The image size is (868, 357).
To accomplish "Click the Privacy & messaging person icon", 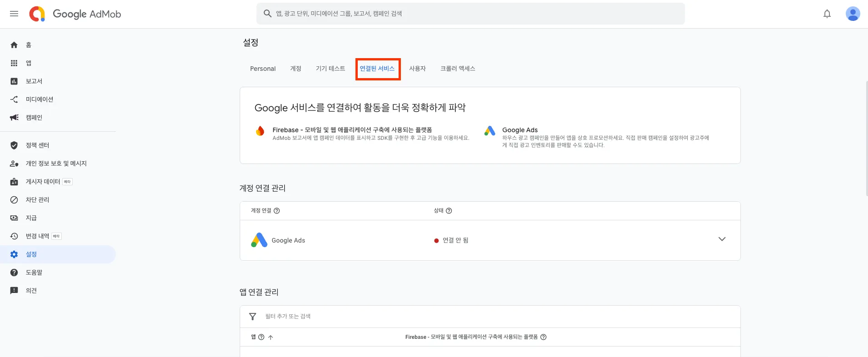I will point(14,164).
